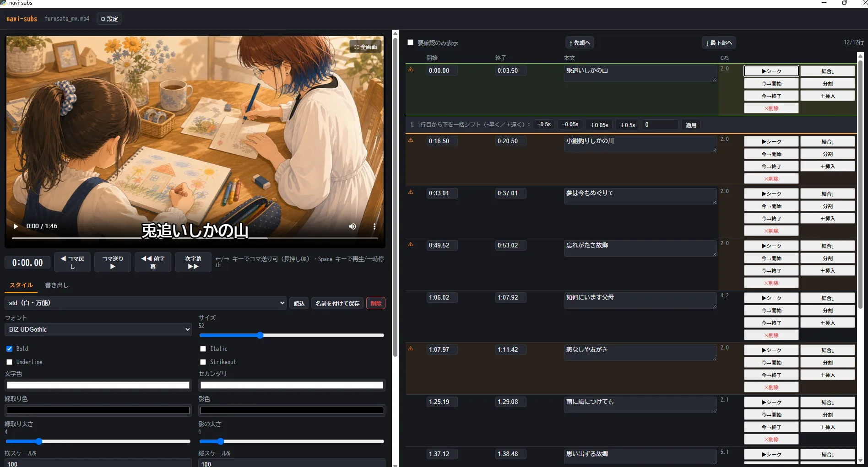Click the video seek progress bar

195,238
